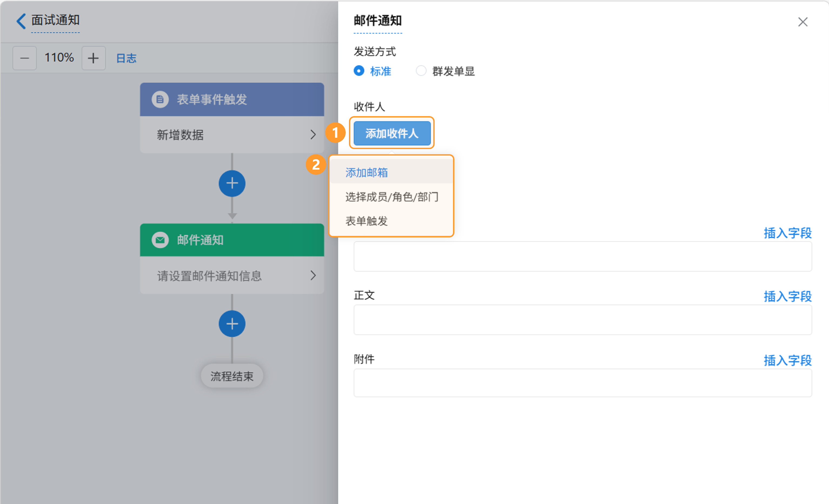Click the envelope icon on 邮件通知 node
Viewport: 829px width, 504px height.
[x=160, y=240]
